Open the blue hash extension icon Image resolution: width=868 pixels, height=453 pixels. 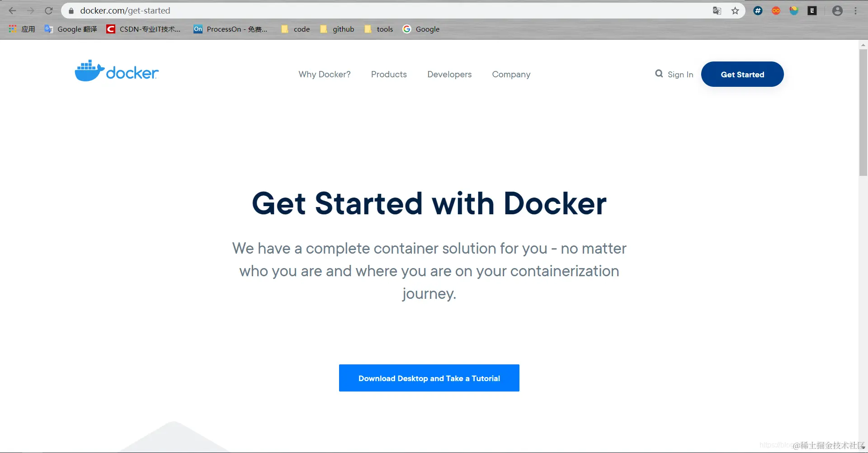pyautogui.click(x=758, y=11)
